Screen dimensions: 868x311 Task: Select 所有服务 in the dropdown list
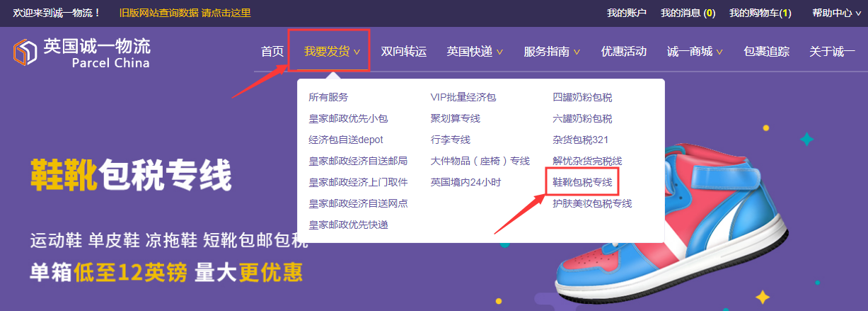328,97
